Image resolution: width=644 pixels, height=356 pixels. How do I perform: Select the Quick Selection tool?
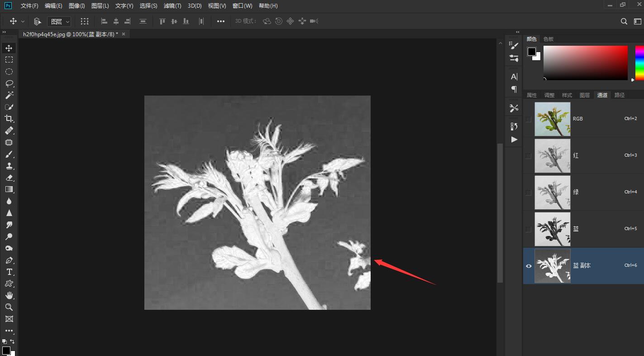9,107
